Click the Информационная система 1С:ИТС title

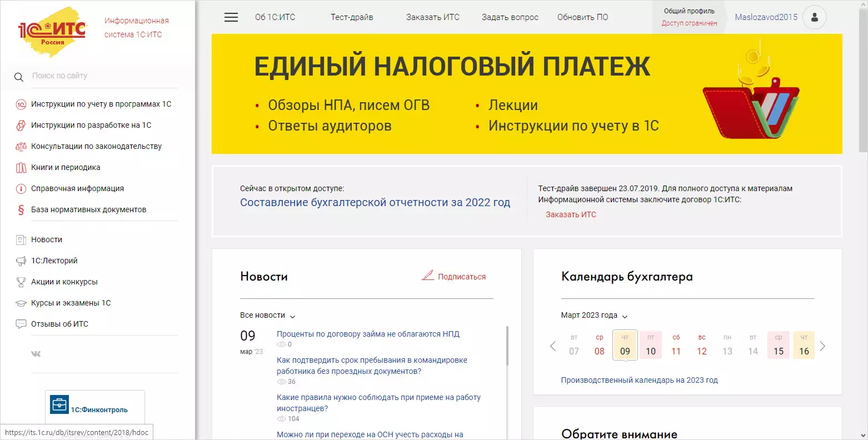pos(137,28)
